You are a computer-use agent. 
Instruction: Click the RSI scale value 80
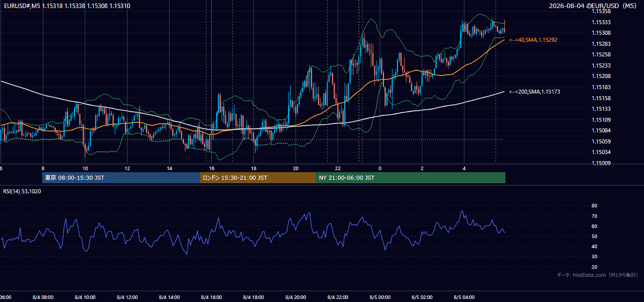click(x=594, y=206)
